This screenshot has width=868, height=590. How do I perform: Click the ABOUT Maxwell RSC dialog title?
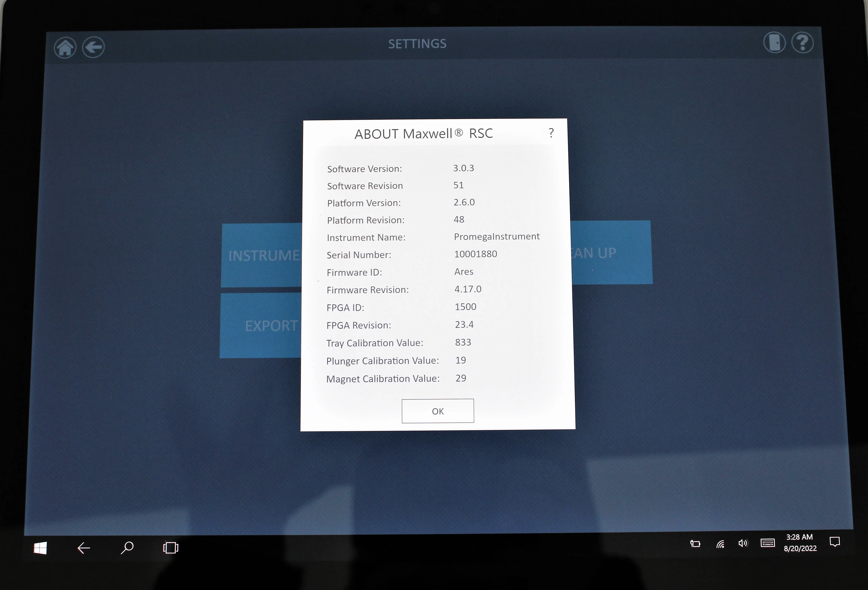[424, 134]
